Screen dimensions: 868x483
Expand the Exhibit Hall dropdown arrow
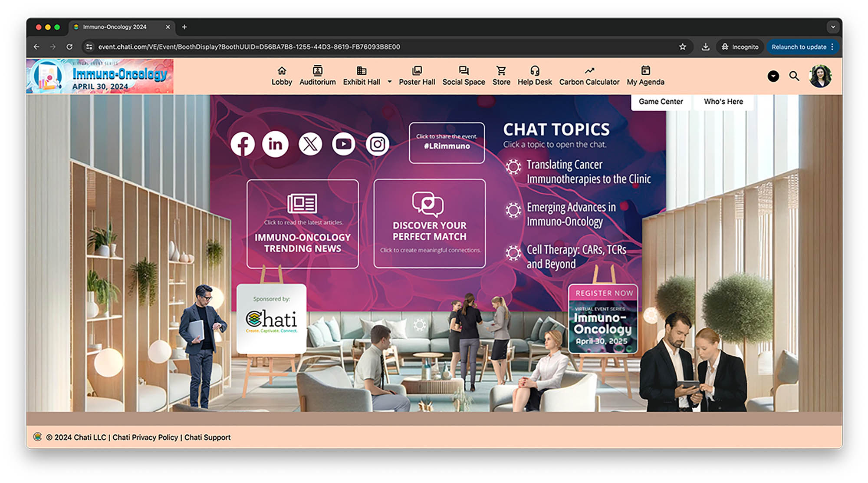(389, 82)
